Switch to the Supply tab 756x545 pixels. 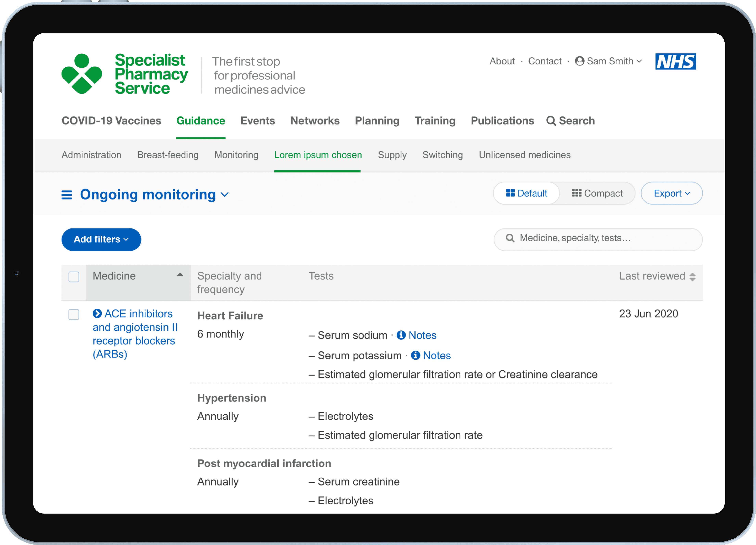coord(392,155)
